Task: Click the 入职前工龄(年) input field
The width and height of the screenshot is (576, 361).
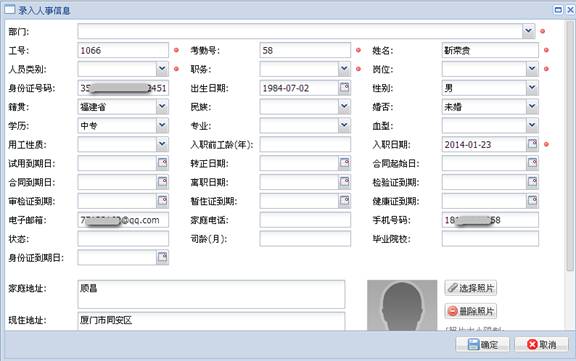Action: click(305, 144)
